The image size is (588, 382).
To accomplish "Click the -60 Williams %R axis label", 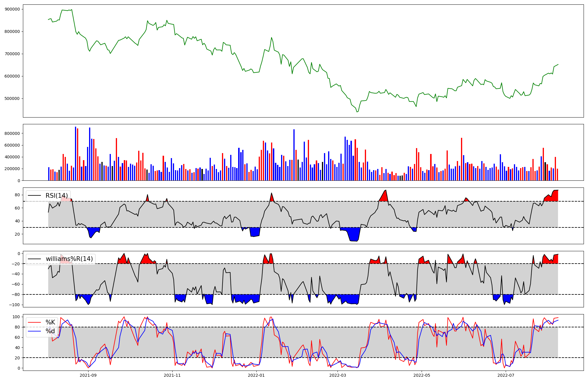I will pyautogui.click(x=16, y=284).
